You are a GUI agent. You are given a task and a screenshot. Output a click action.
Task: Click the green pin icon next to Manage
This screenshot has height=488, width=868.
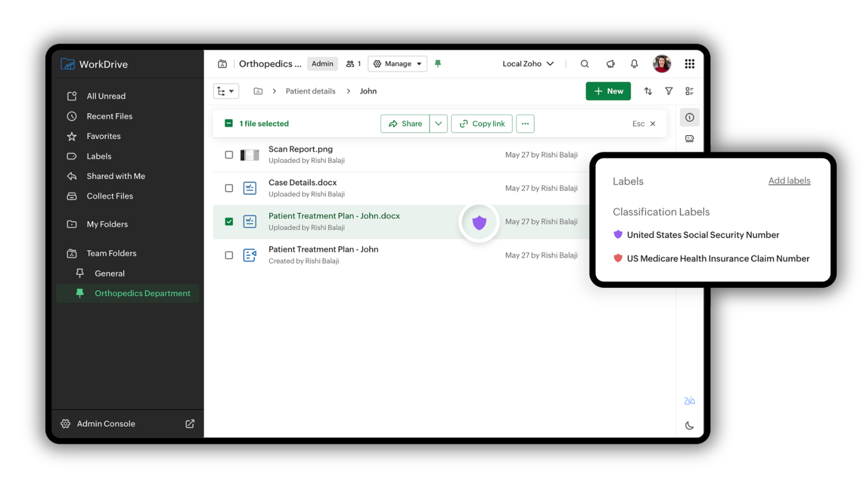click(438, 64)
